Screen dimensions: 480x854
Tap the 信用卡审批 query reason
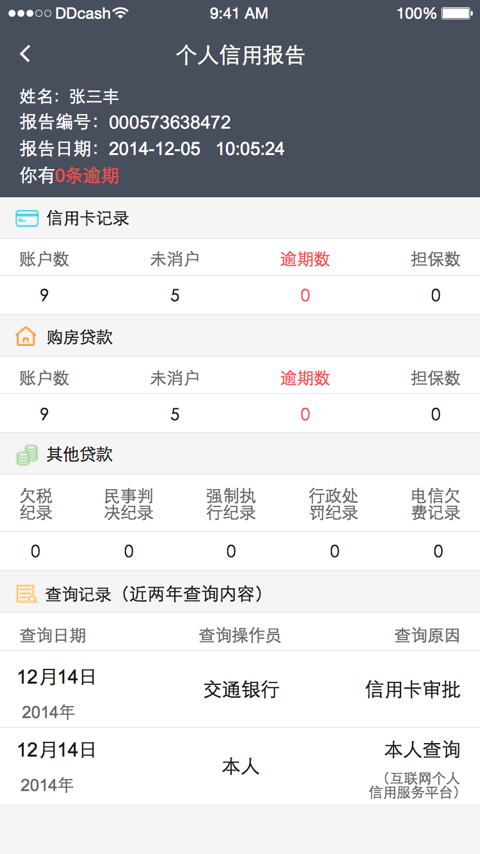pyautogui.click(x=412, y=690)
